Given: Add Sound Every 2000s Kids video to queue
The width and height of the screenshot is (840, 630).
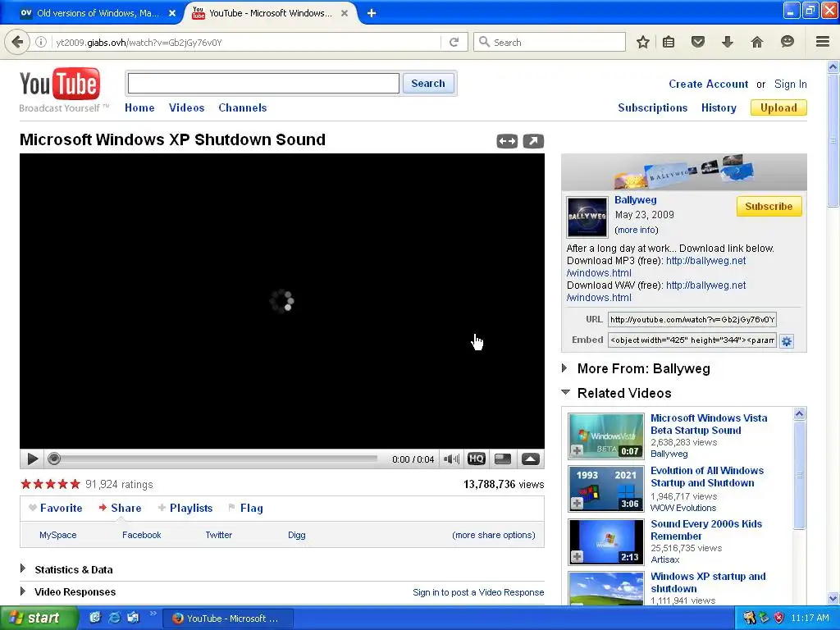Looking at the screenshot, I should pos(577,557).
